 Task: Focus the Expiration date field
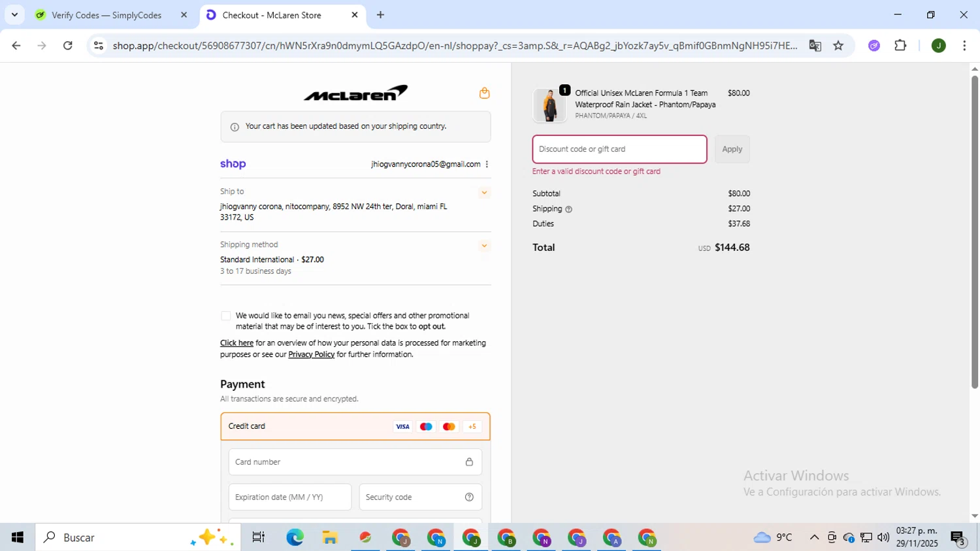pos(290,497)
